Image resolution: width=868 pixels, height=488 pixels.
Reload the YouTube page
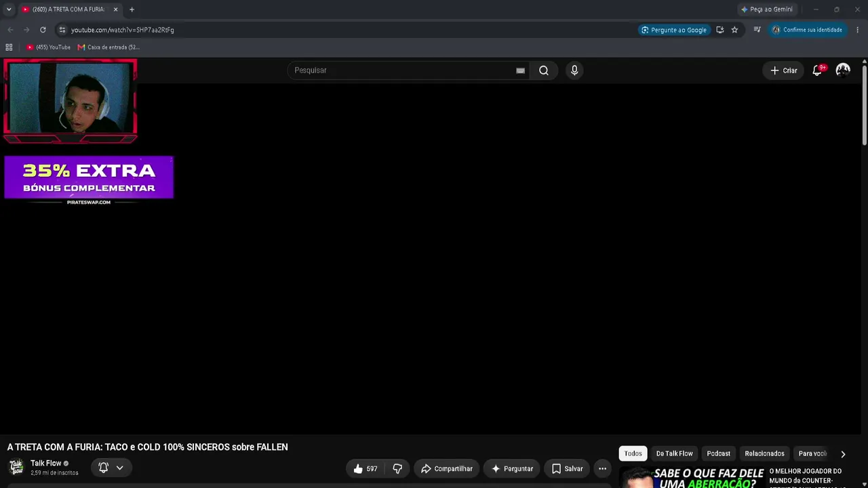pos(43,30)
